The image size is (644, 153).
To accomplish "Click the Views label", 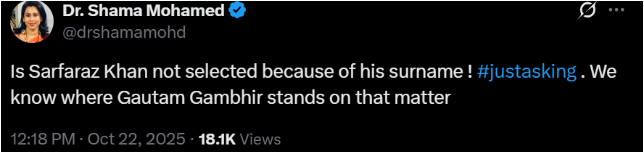I will pos(260,139).
